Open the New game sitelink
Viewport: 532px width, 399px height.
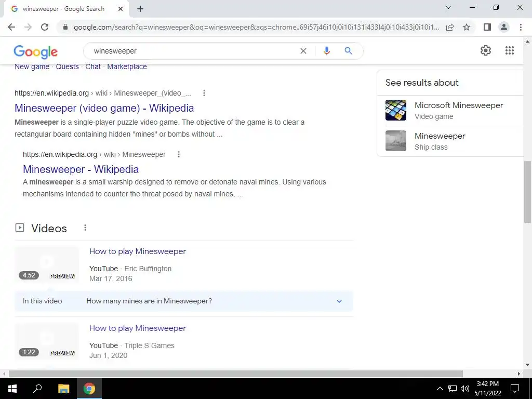point(32,67)
